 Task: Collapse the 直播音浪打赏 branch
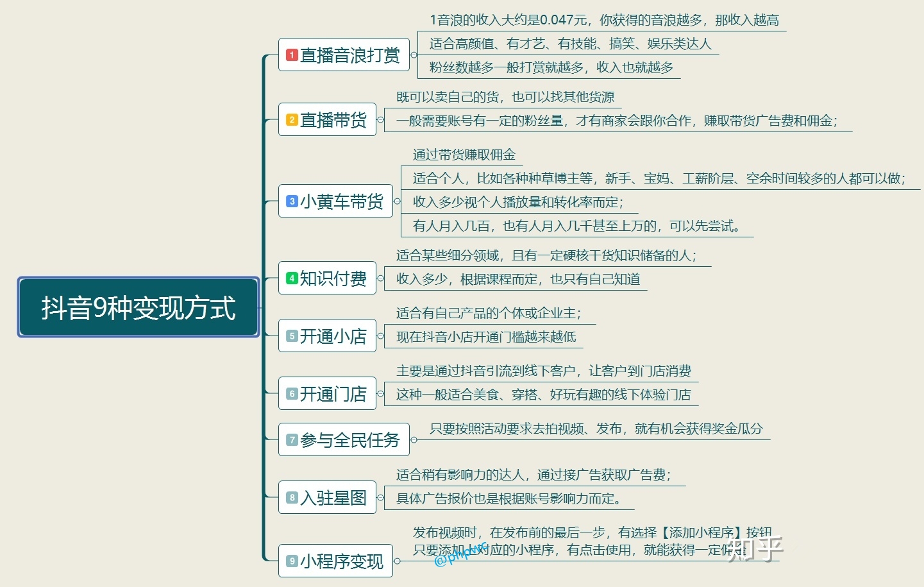[x=414, y=55]
